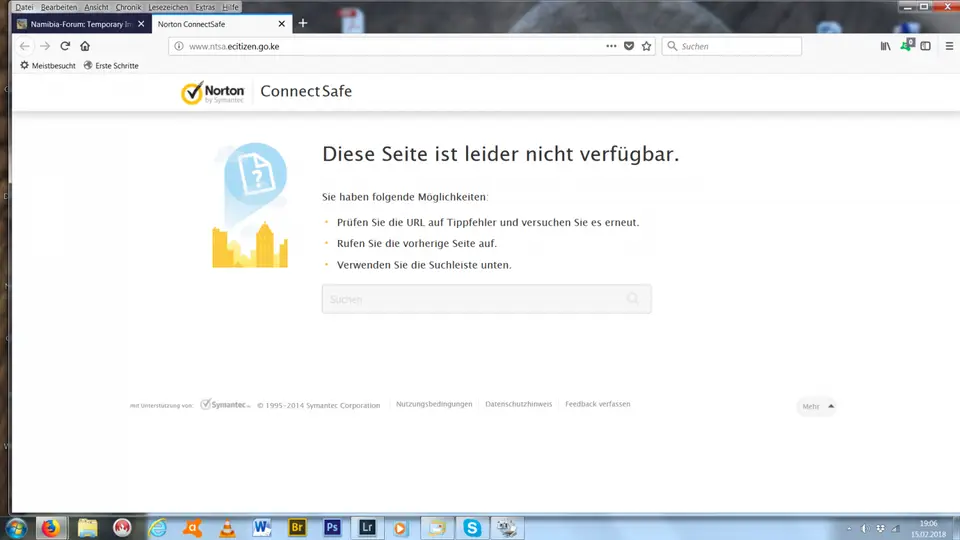Click the Firefox Suchen search box
This screenshot has width=960, height=540.
click(x=732, y=46)
